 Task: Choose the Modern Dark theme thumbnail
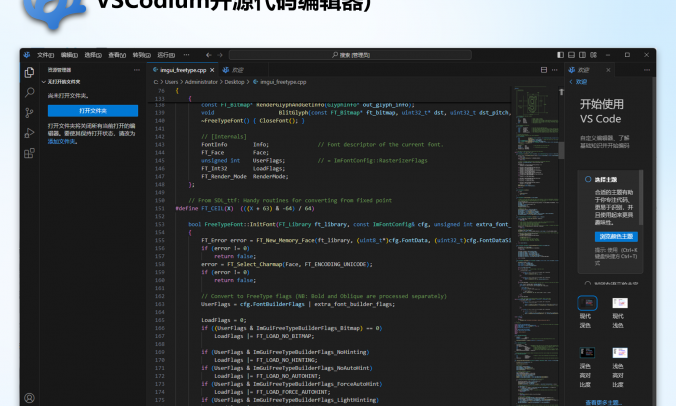coord(587,303)
